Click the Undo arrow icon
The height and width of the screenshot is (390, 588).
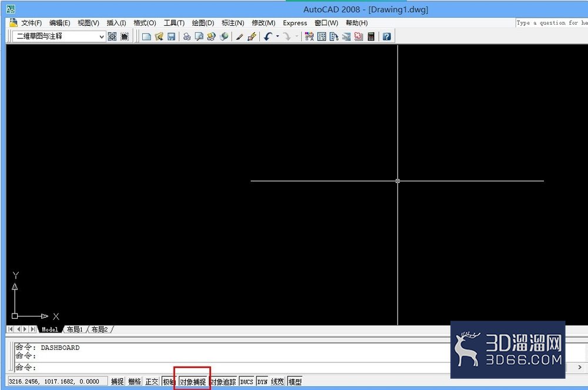tap(268, 36)
